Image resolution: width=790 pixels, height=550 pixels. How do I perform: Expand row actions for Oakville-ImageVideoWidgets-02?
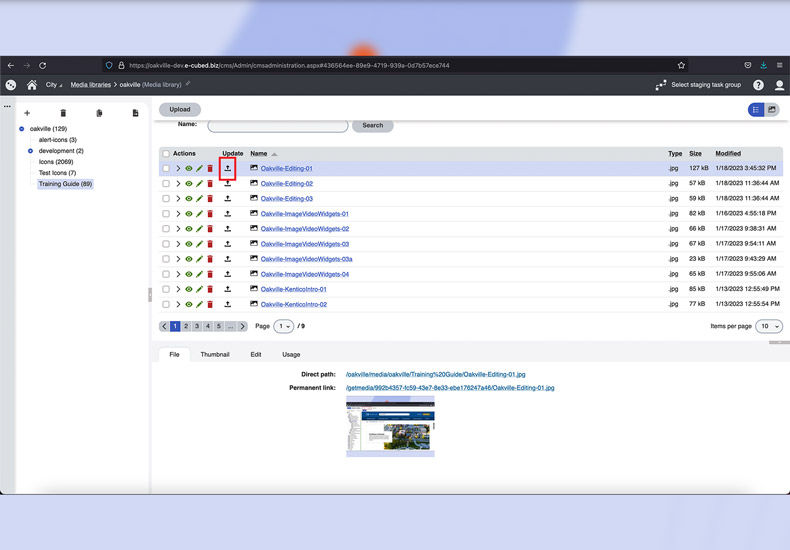click(178, 229)
